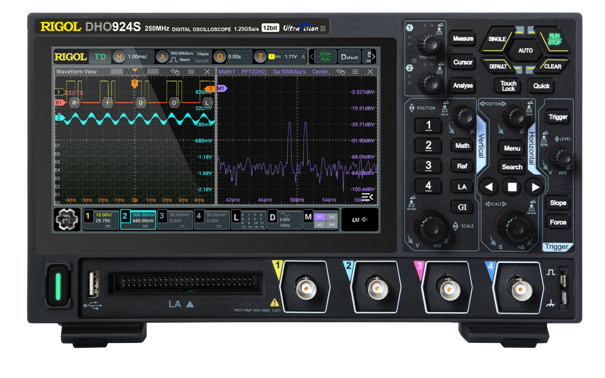The height and width of the screenshot is (378, 605).
Task: Toggle the Touch Lock key
Action: click(508, 86)
